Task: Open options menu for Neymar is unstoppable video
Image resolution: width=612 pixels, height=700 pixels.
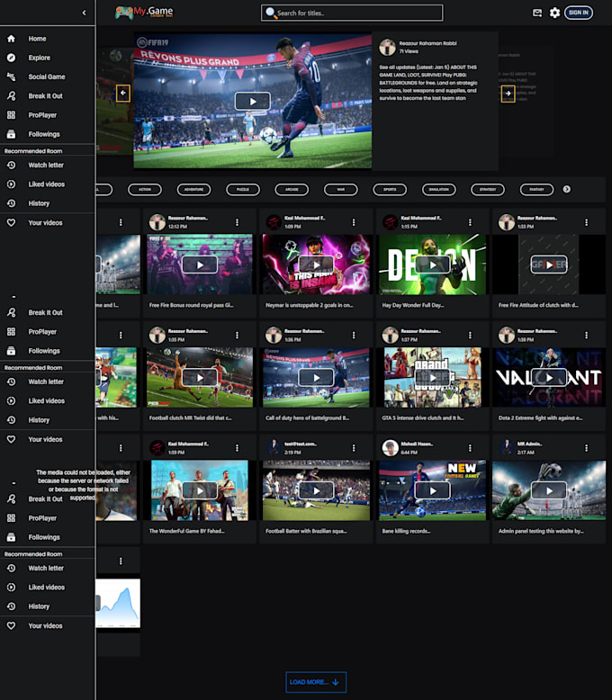Action: [x=354, y=222]
